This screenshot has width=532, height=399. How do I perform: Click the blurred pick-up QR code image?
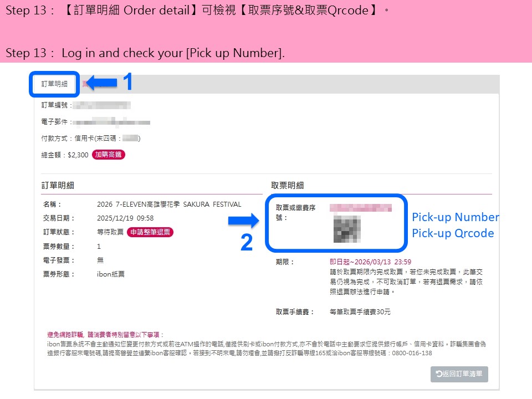coord(347,229)
